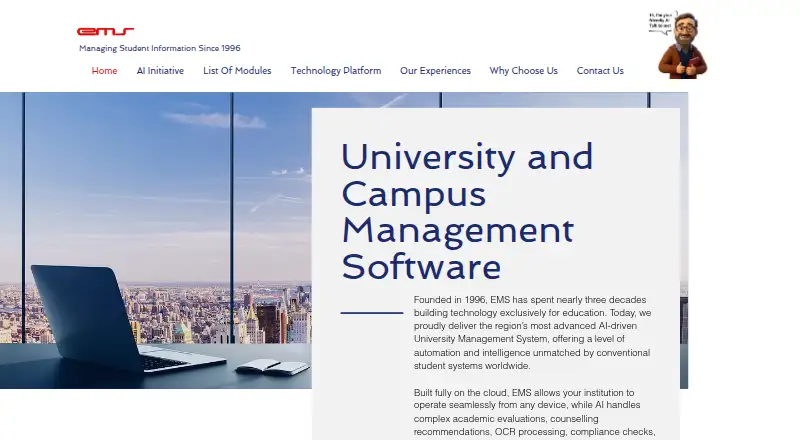Open Our Experiences page
Image resolution: width=800 pixels, height=440 pixels.
[x=435, y=71]
